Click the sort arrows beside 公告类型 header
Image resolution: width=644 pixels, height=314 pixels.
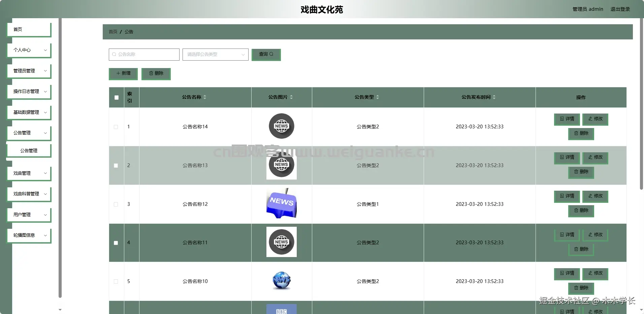[378, 97]
